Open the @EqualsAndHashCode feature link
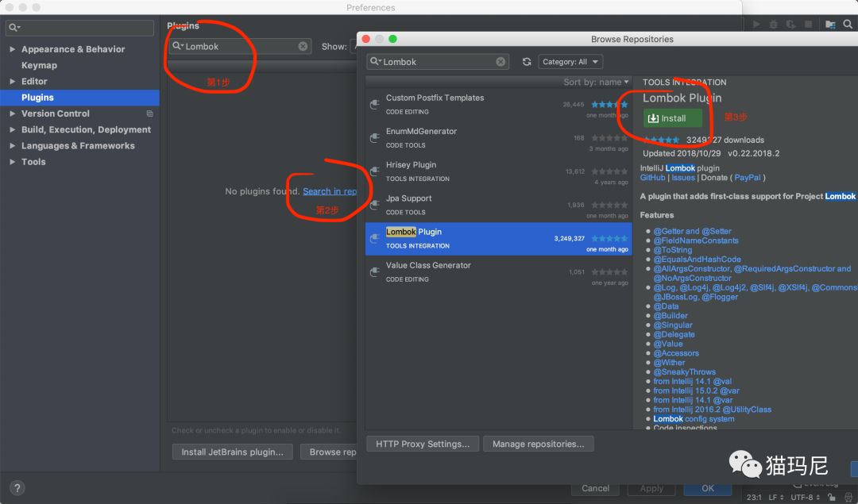 tap(698, 259)
